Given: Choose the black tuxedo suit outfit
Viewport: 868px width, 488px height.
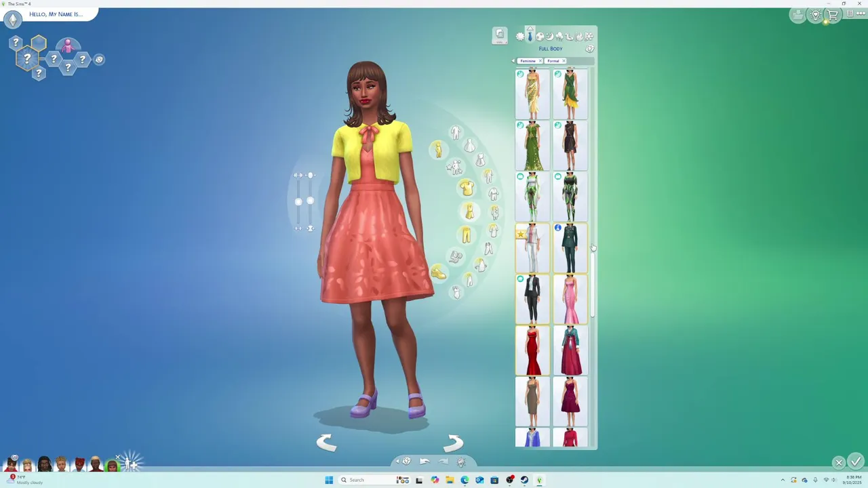Looking at the screenshot, I should pyautogui.click(x=532, y=299).
